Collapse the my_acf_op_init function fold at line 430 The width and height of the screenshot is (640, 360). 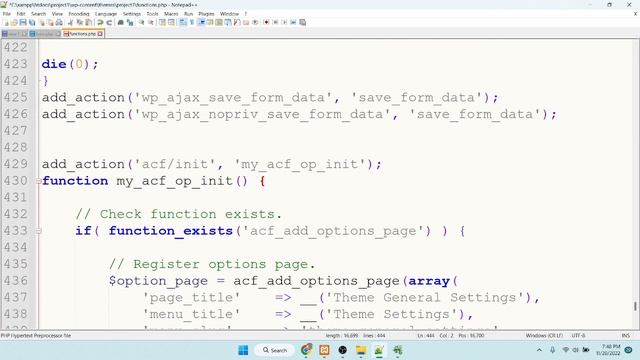tap(38, 181)
